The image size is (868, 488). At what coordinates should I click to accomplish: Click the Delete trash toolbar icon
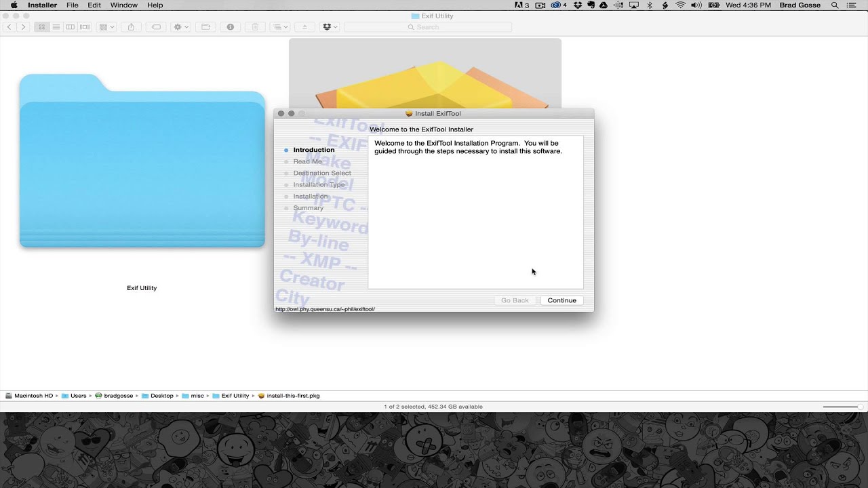(x=255, y=27)
